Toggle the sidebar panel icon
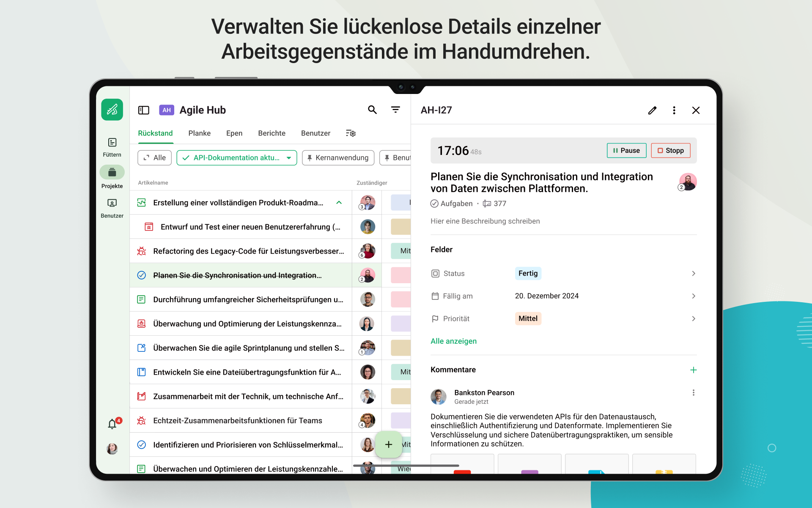Screen dimensions: 812x508 tap(144, 110)
